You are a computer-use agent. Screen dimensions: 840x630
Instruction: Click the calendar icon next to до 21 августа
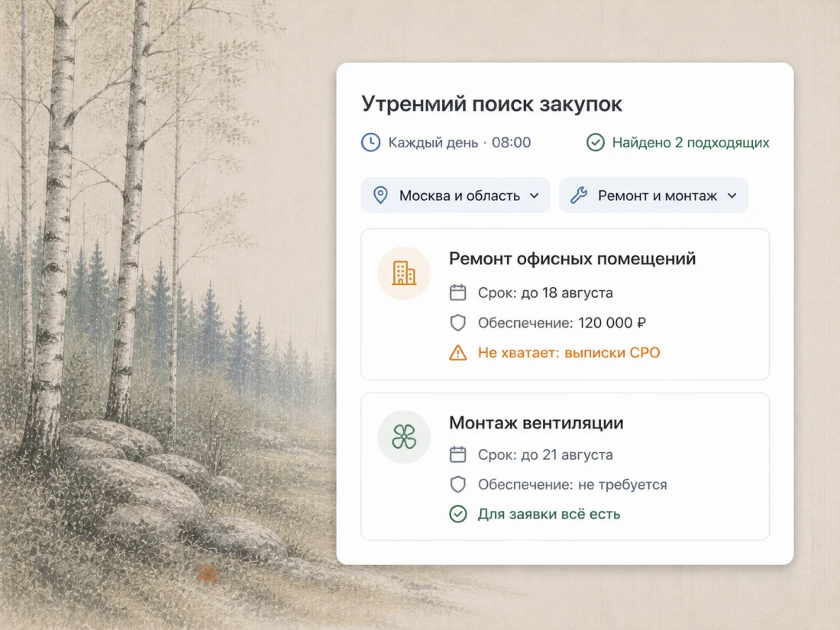[457, 454]
